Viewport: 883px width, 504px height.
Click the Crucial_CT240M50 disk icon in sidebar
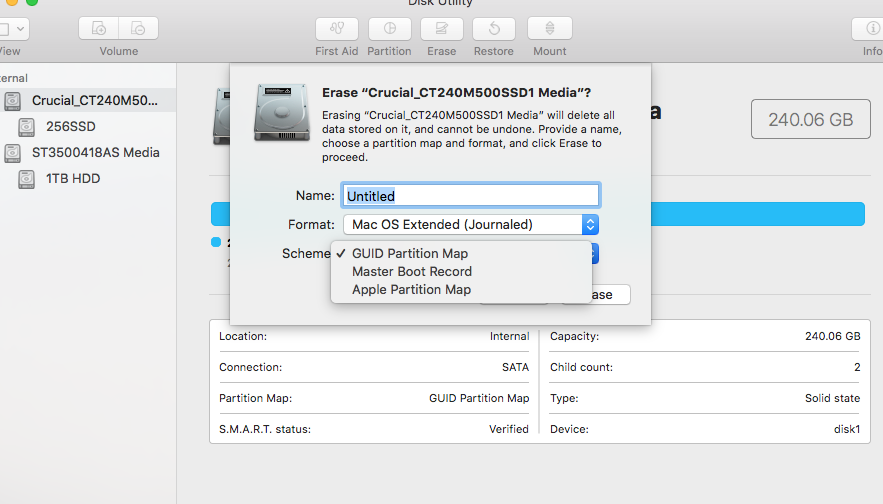[12, 101]
